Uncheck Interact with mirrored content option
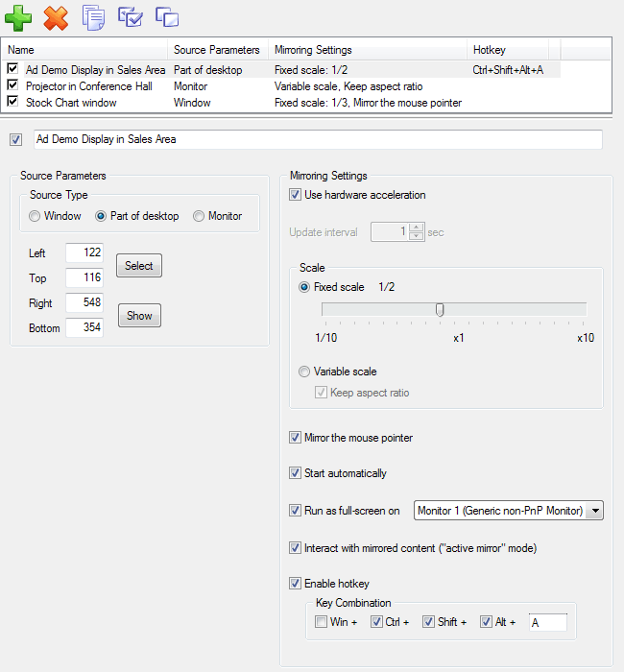 click(295, 548)
